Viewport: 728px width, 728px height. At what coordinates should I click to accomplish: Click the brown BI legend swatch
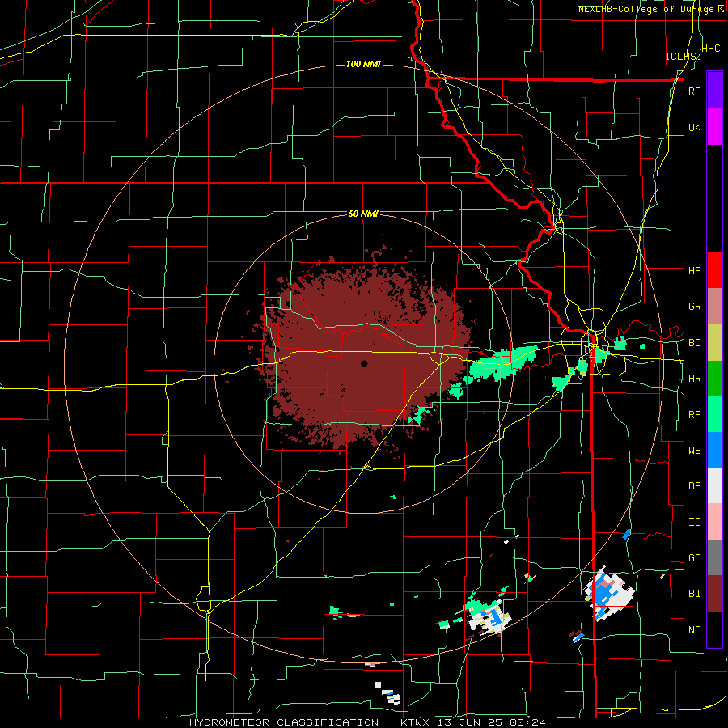tap(714, 594)
